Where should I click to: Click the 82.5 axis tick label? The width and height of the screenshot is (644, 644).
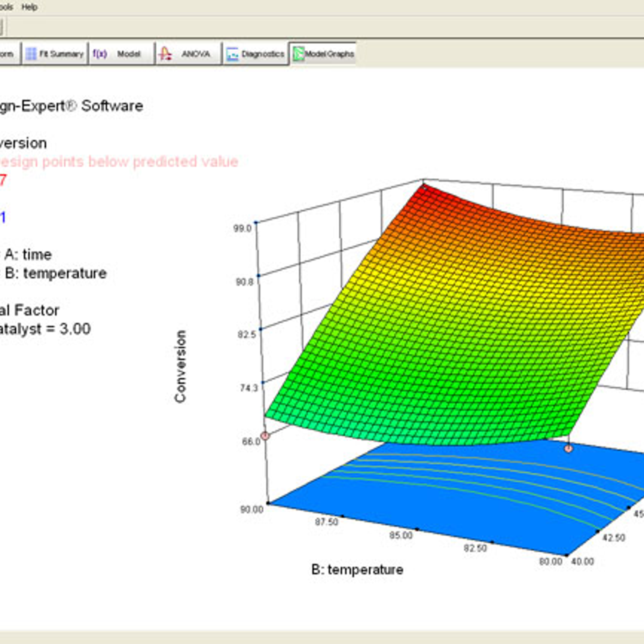(246, 334)
